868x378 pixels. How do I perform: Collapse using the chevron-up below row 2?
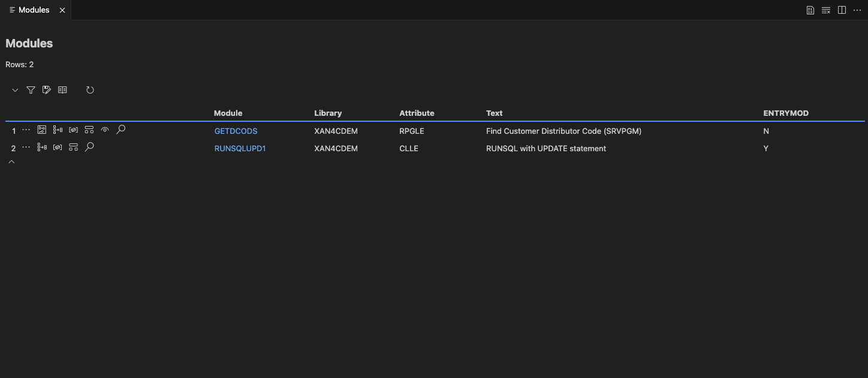(x=11, y=162)
